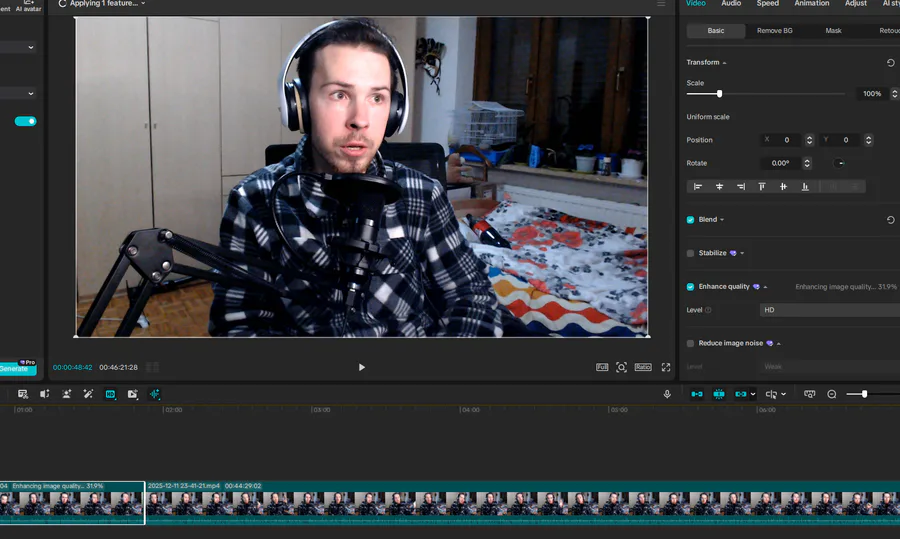Expand the Blend section arrow
Image resolution: width=900 pixels, height=539 pixels.
[x=722, y=220]
